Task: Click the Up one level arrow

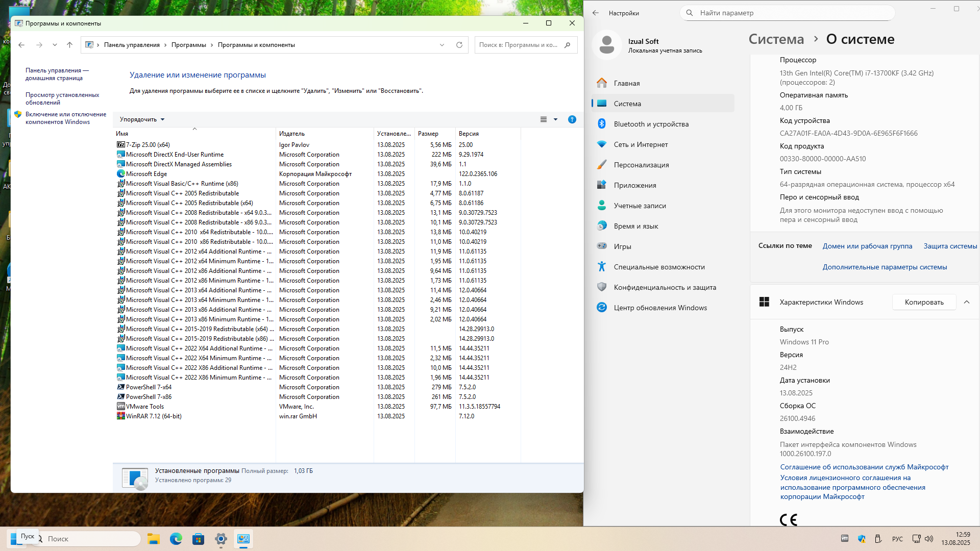Action: coord(69,45)
